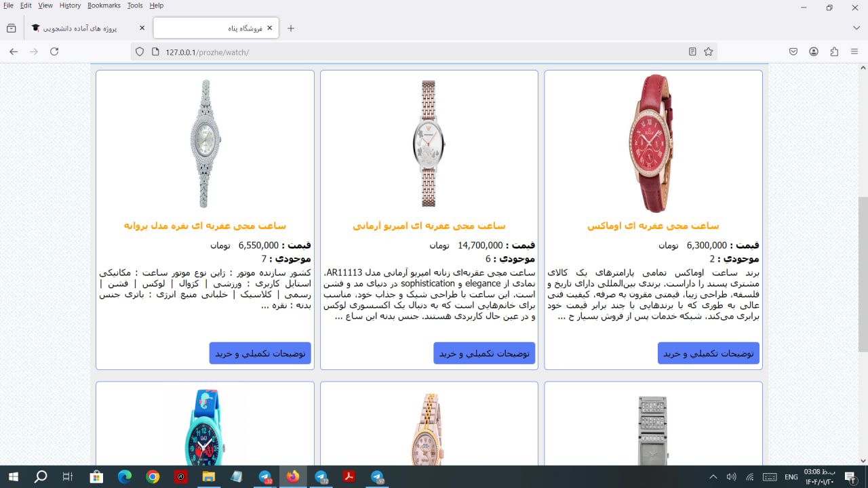Open the Tools menu
Screen dimensions: 868x488
click(x=135, y=5)
